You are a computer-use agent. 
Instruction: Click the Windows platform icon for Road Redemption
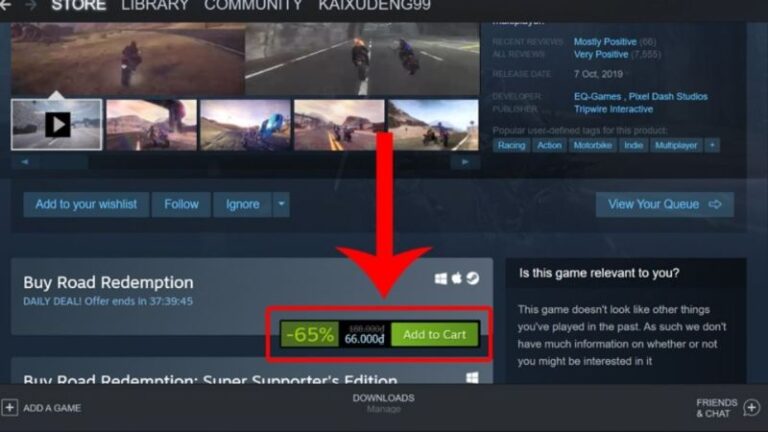(x=440, y=279)
